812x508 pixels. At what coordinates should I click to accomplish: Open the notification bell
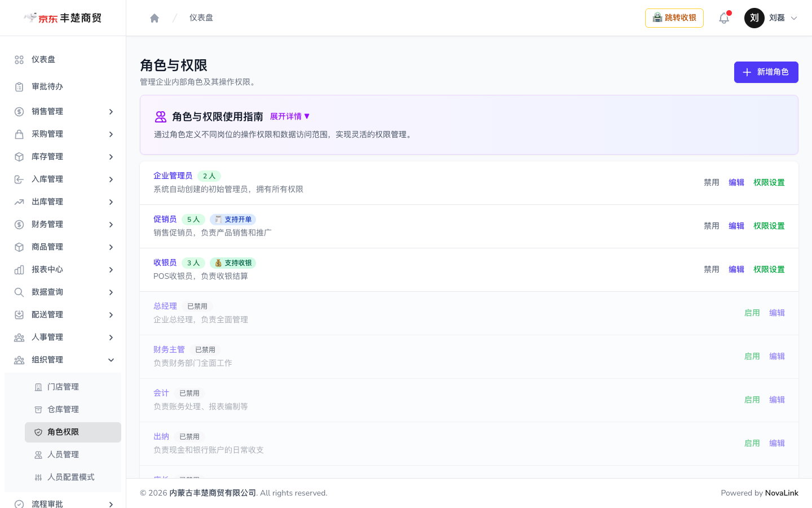pyautogui.click(x=724, y=18)
